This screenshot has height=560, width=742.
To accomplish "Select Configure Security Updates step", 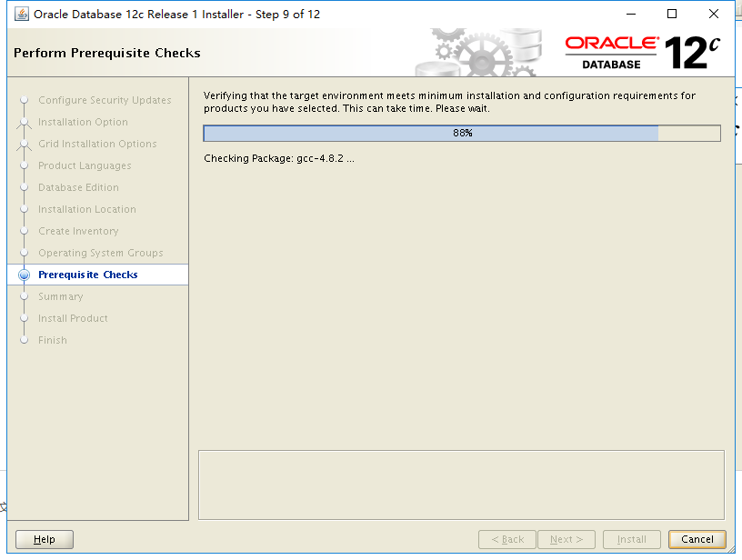I will (x=105, y=100).
